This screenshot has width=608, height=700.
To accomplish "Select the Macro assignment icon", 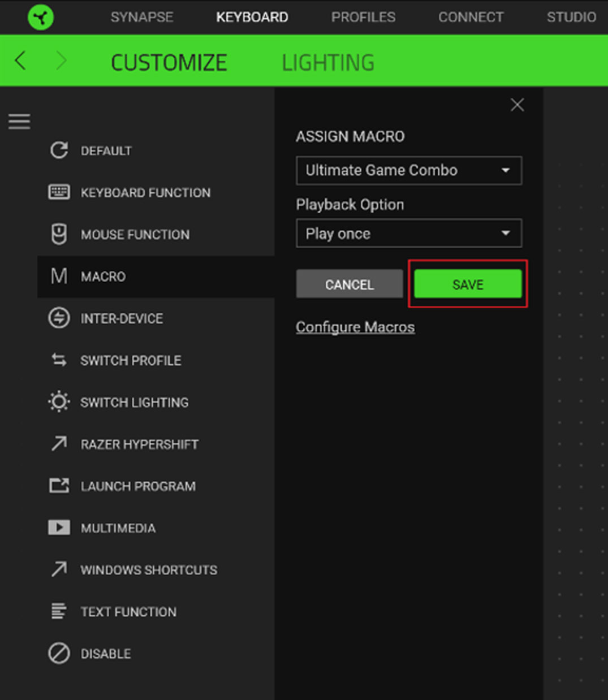I will tap(59, 276).
